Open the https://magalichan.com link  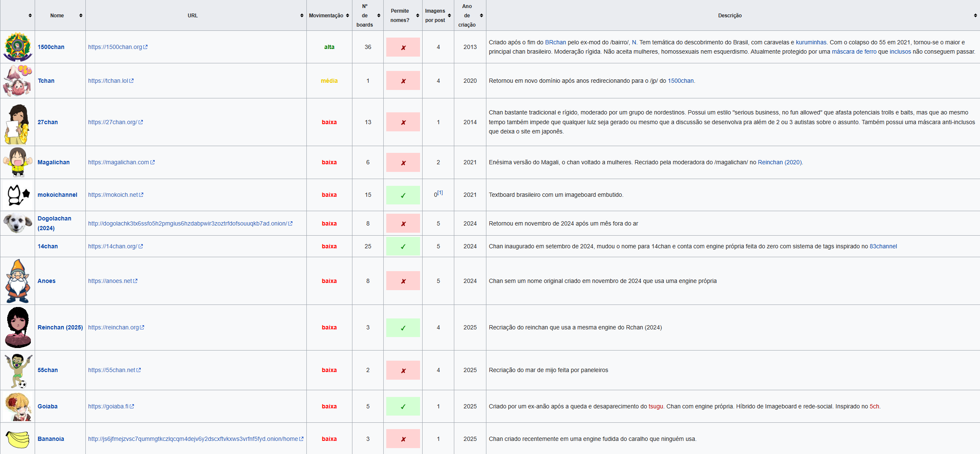point(118,162)
